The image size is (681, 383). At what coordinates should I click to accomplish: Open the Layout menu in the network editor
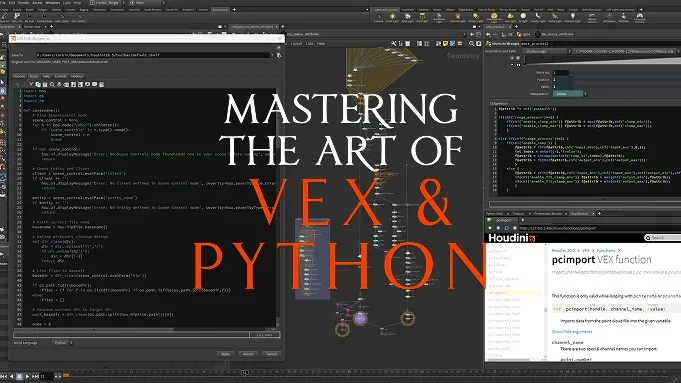(x=297, y=43)
